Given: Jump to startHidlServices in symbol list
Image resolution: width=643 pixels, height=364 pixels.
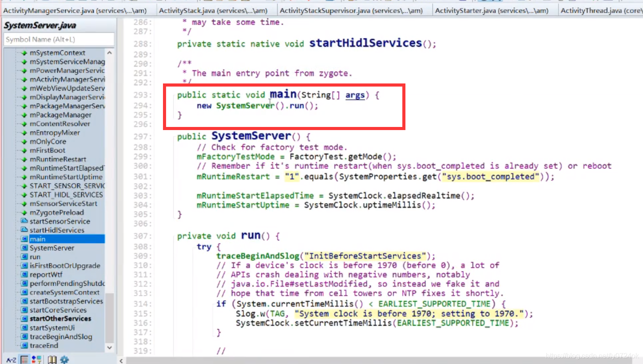Looking at the screenshot, I should click(57, 230).
